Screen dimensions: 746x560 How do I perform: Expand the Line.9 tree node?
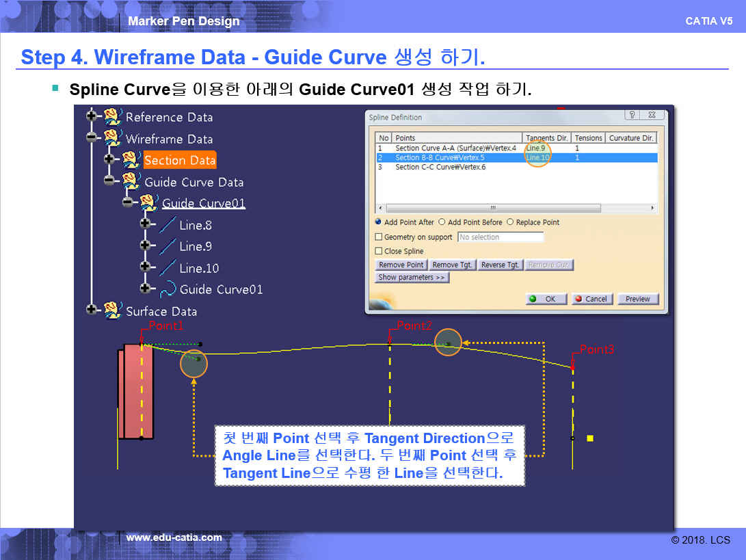click(144, 245)
